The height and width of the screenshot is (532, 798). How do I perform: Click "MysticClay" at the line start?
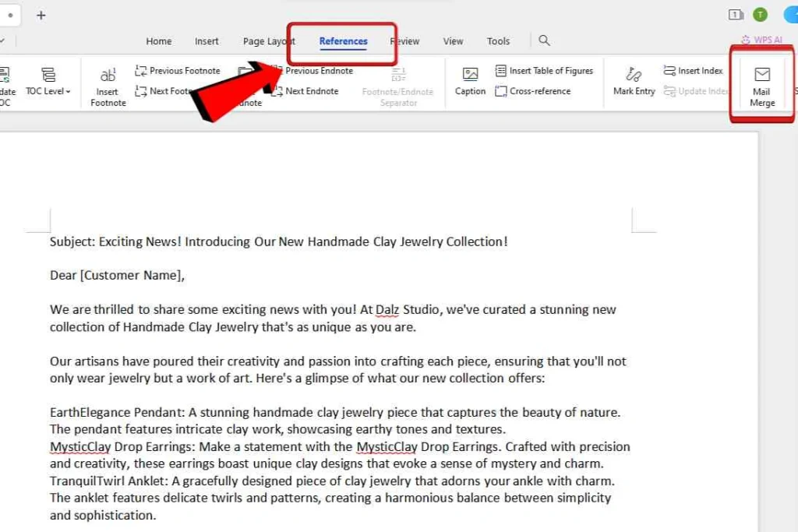(80, 446)
